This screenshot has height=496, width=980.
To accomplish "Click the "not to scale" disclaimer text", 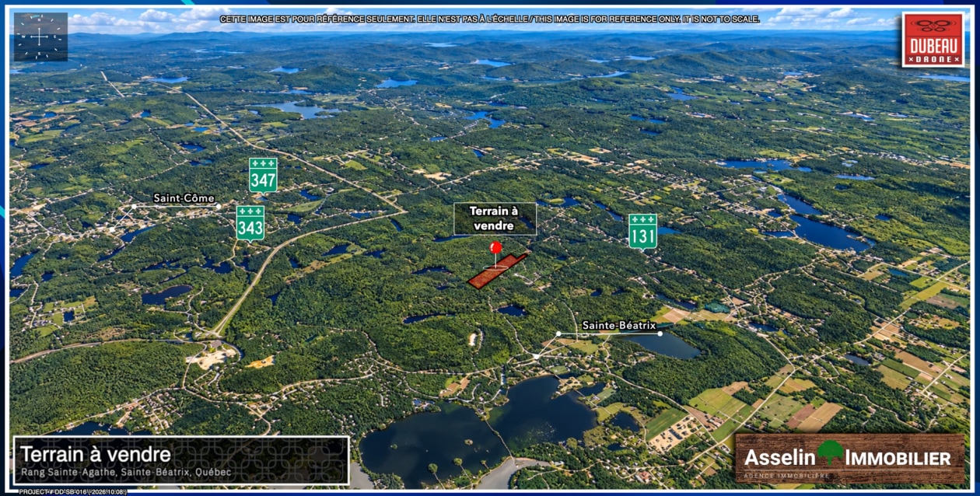I will tap(490, 19).
